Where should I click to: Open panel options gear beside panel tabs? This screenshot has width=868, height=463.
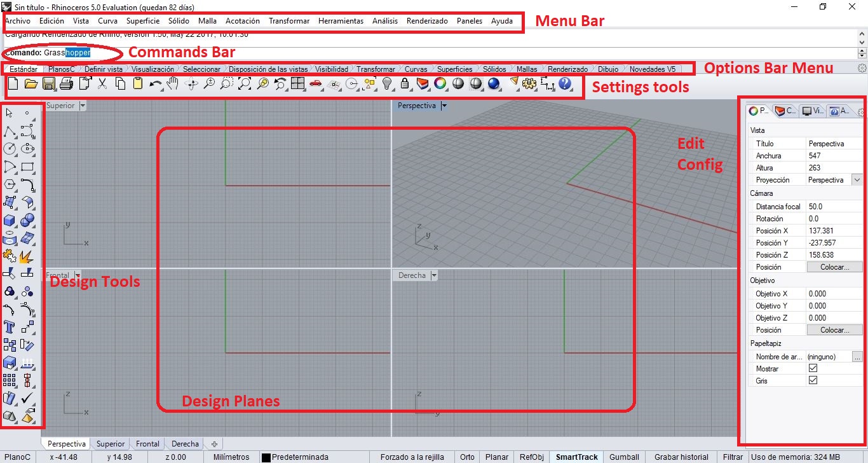point(862,112)
